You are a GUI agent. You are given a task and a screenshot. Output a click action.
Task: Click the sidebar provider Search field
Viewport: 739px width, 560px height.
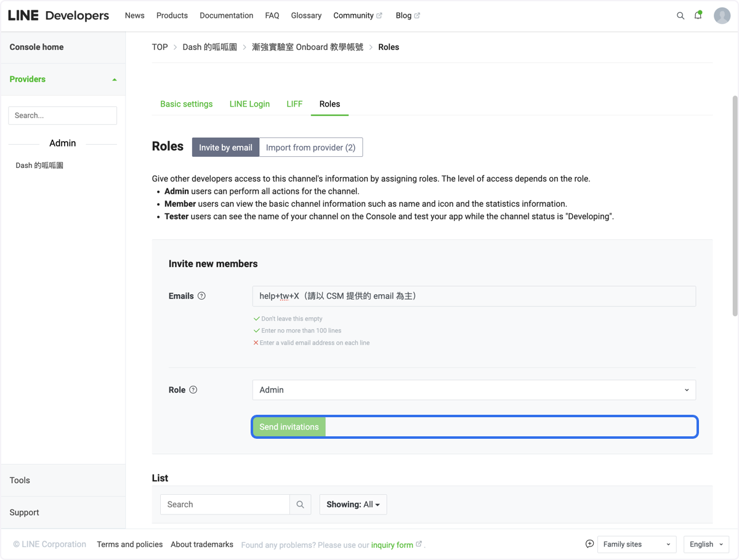coord(62,116)
